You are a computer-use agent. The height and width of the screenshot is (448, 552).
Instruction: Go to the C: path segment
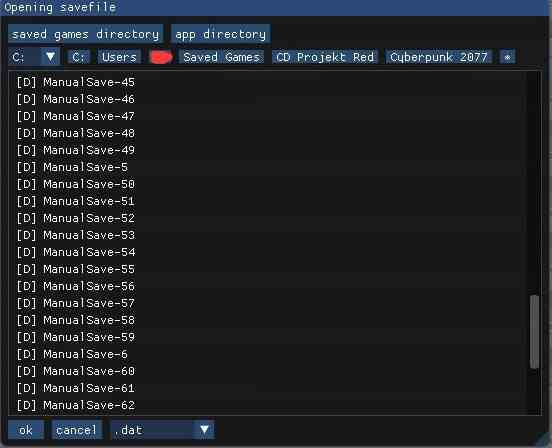point(79,57)
